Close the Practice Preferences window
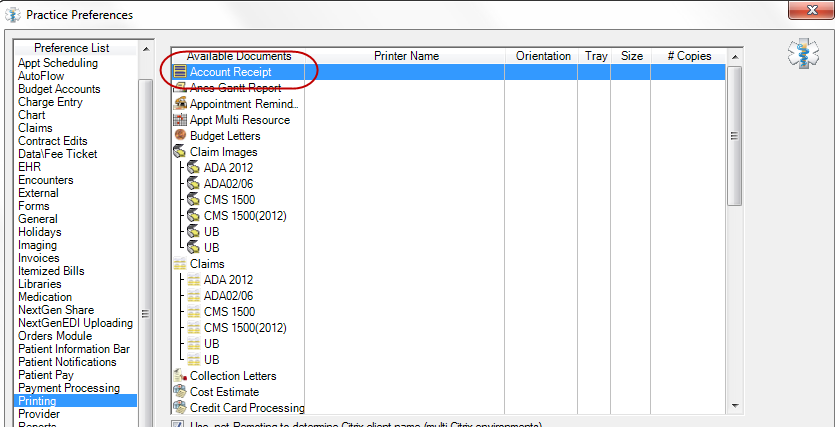This screenshot has height=427, width=835. coord(811,10)
